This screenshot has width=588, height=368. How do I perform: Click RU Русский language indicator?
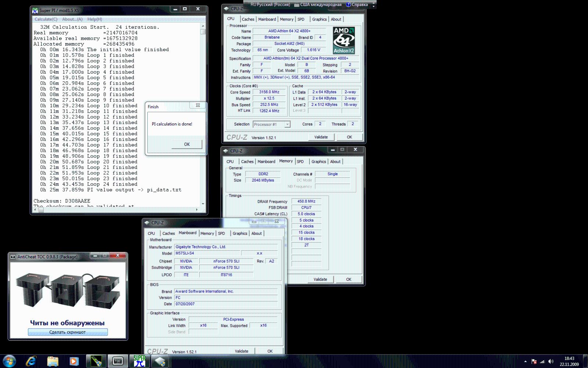(270, 4)
